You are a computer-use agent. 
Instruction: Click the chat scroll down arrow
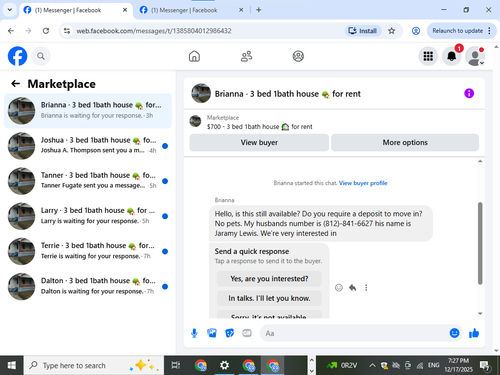[480, 313]
